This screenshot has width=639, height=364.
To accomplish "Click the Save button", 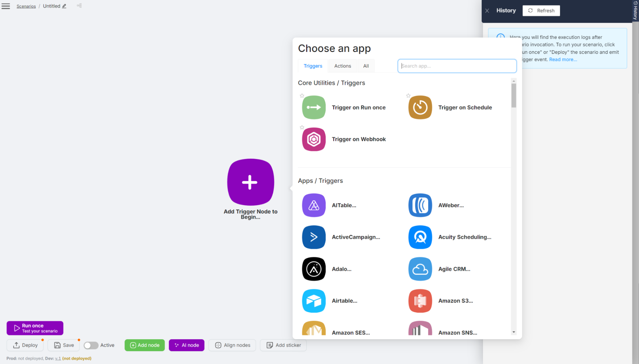I will (x=64, y=345).
